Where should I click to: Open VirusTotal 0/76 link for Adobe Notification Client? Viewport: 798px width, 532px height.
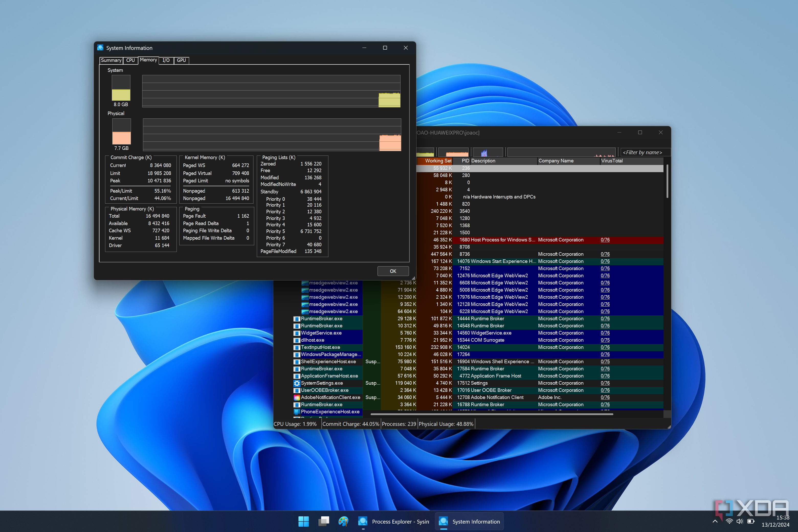pos(605,397)
